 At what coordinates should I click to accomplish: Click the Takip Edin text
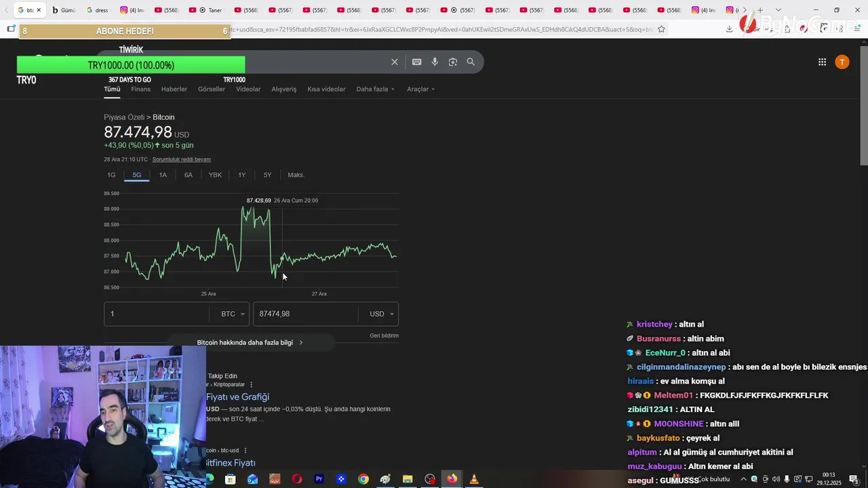[222, 376]
